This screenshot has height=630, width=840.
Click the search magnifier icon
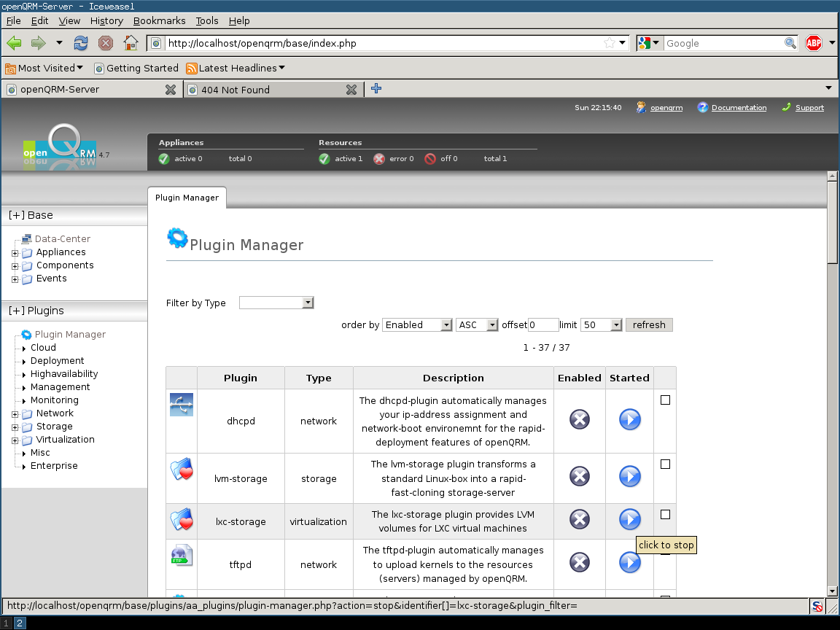(x=790, y=43)
